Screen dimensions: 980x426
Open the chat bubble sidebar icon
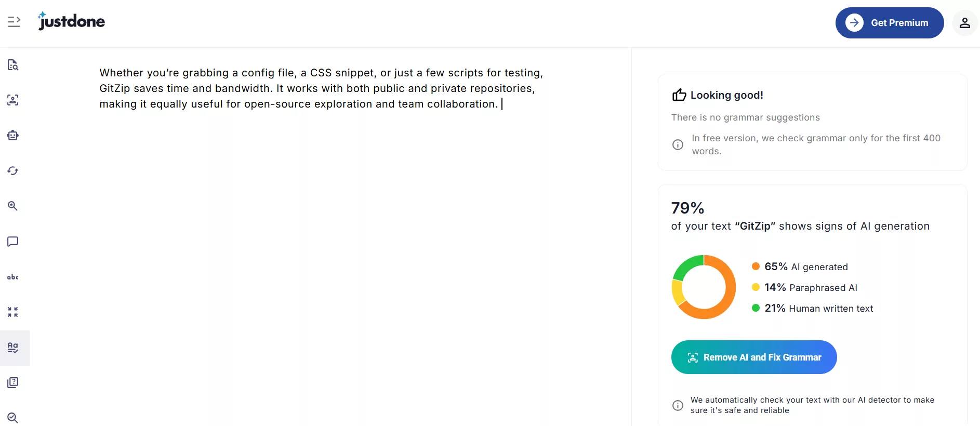point(13,242)
